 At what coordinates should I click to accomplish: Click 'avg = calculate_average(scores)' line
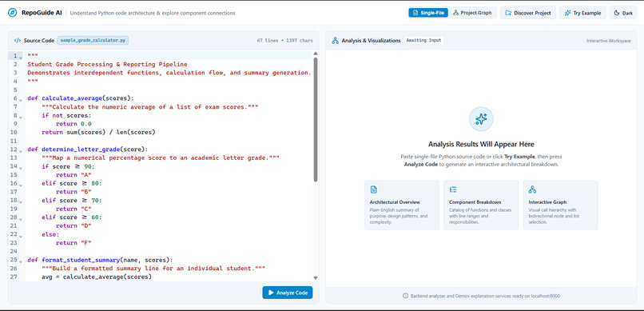tap(97, 277)
